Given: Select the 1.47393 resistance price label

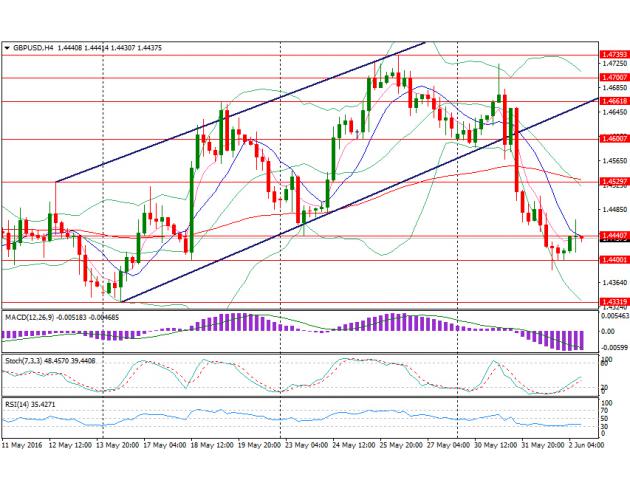Looking at the screenshot, I should tap(613, 54).
